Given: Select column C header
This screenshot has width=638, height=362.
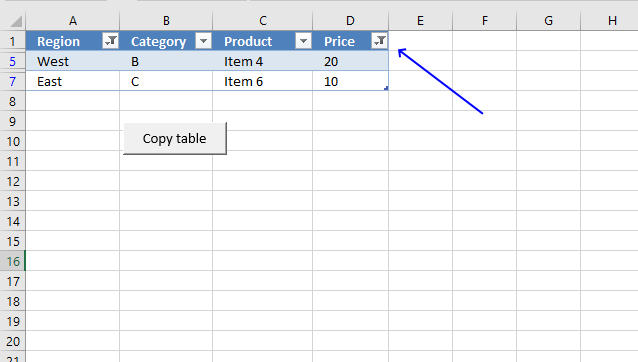Looking at the screenshot, I should pos(263,20).
